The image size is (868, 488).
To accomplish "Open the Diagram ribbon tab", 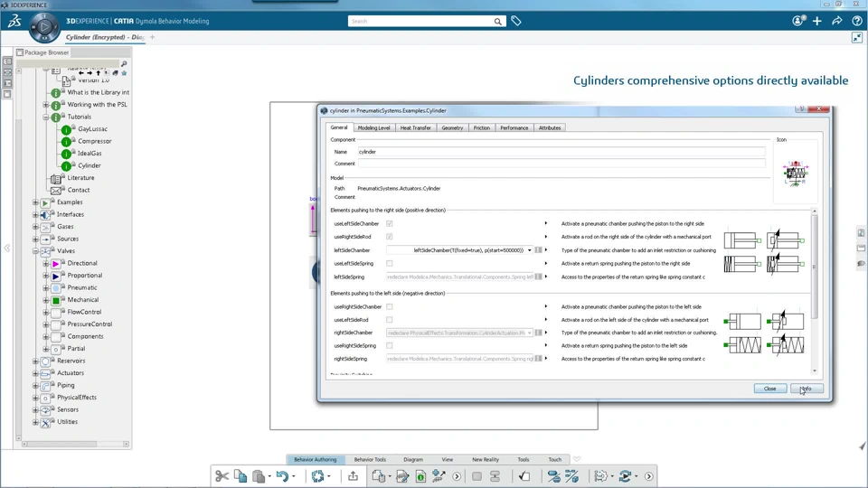I will 413,459.
